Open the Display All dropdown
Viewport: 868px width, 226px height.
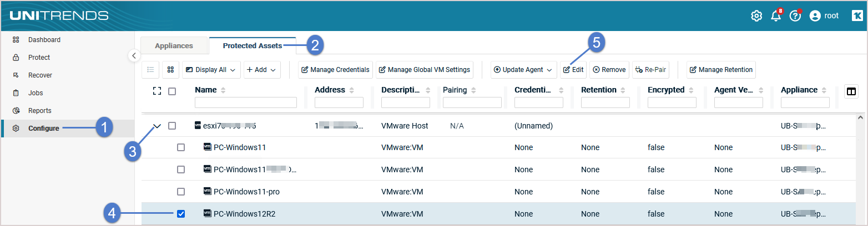211,70
